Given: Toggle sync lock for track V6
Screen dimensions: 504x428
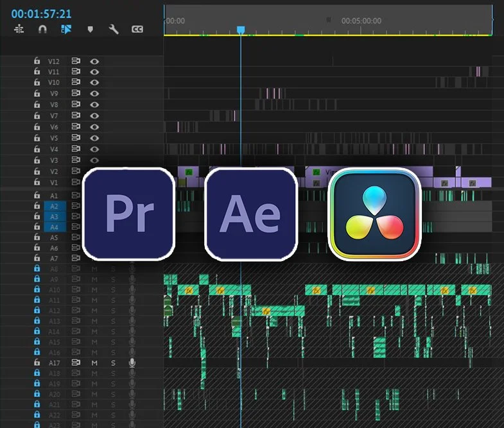Looking at the screenshot, I should tap(76, 126).
